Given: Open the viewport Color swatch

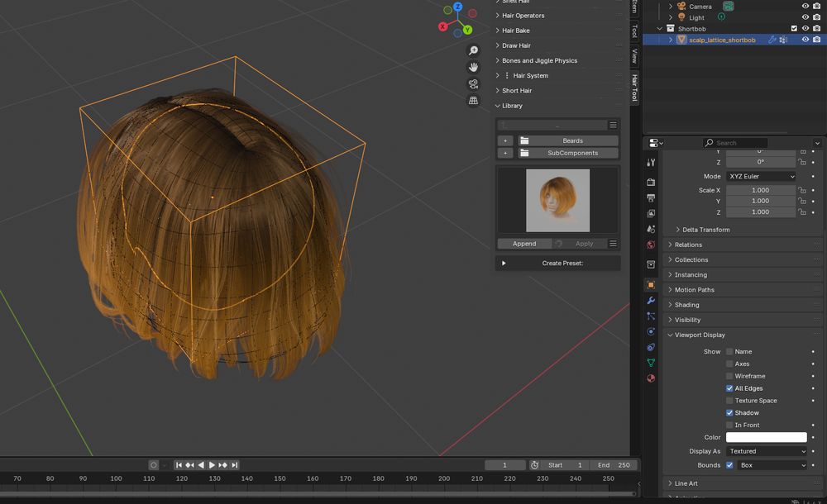Looking at the screenshot, I should click(x=767, y=437).
